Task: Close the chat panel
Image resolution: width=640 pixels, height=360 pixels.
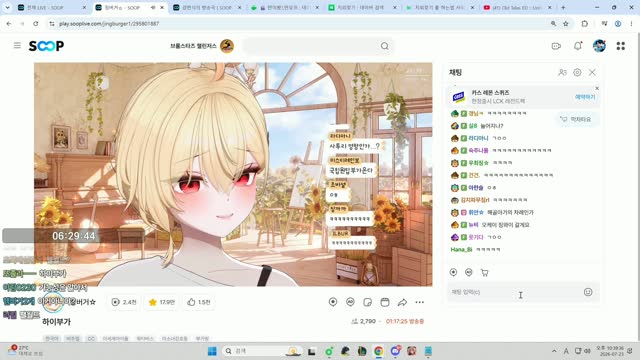Action: 592,72
